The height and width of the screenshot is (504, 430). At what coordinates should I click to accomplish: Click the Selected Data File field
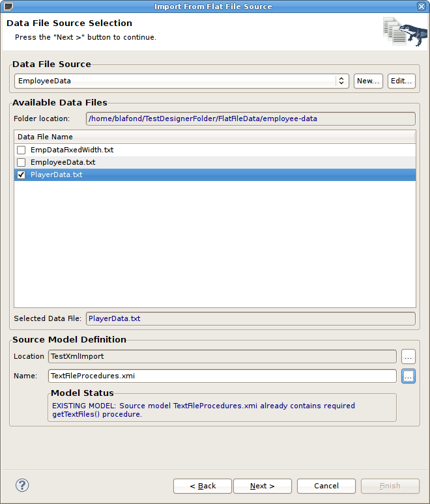251,318
